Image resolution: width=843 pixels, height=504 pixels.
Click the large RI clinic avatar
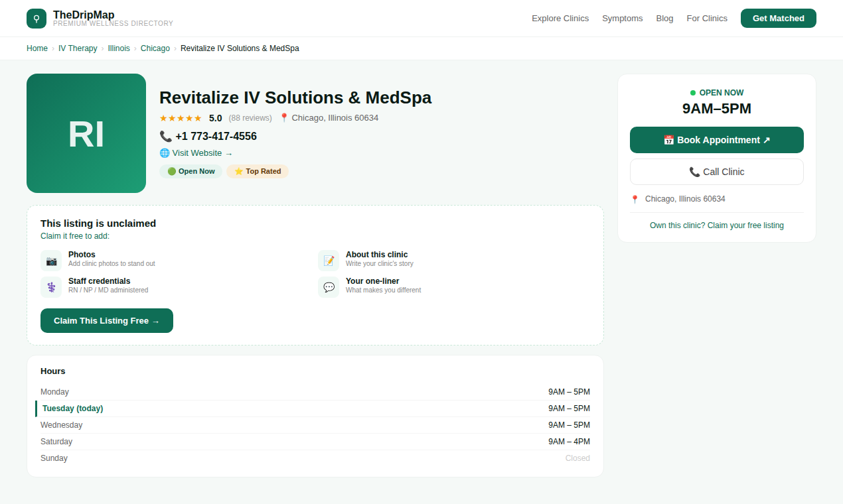pyautogui.click(x=86, y=133)
